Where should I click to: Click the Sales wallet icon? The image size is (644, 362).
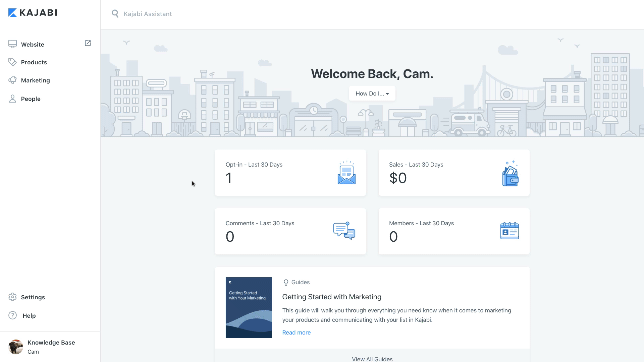[x=510, y=173]
